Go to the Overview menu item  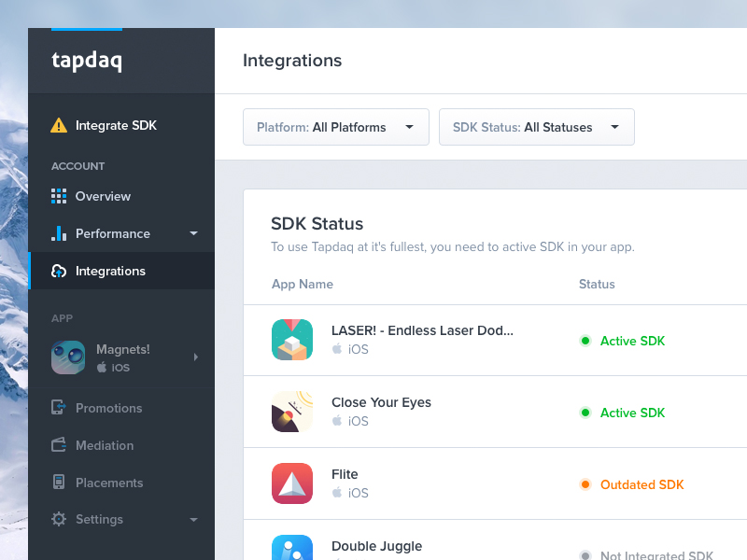103,196
